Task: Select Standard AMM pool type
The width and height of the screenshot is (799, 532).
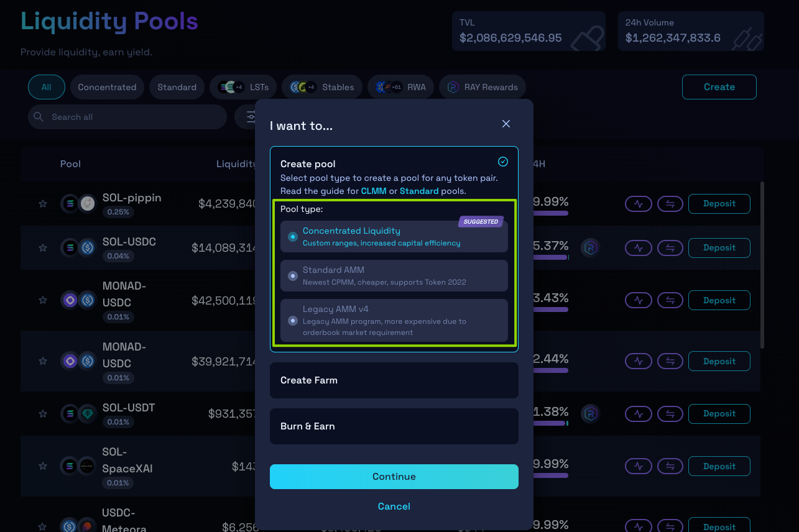Action: (x=293, y=276)
